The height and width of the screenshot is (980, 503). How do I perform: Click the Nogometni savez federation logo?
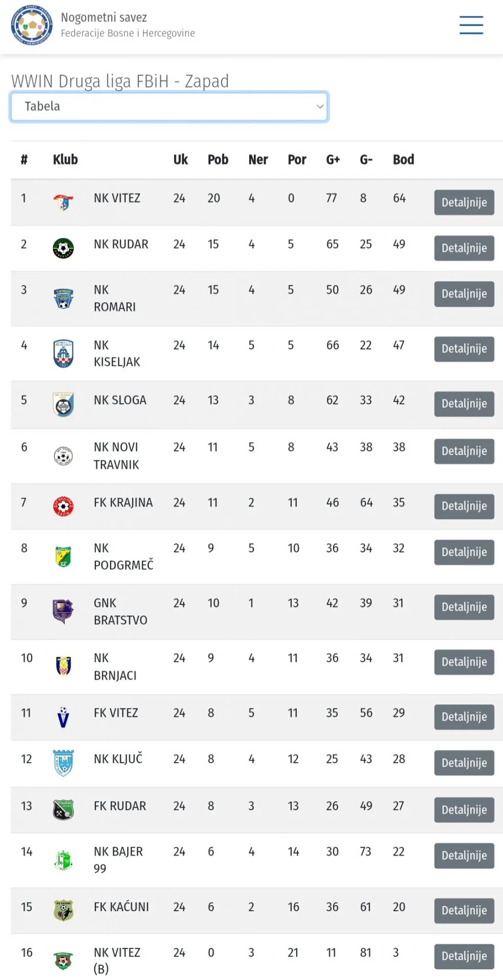tap(32, 25)
